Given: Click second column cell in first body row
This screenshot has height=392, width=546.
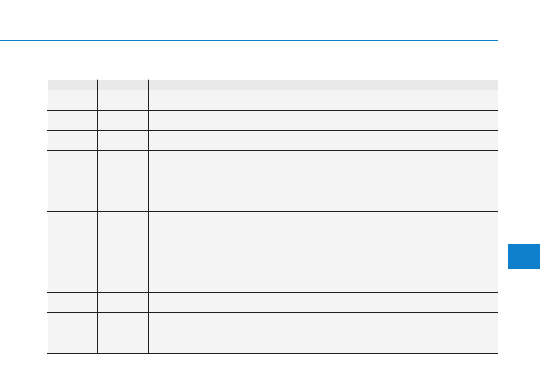Looking at the screenshot, I should (x=123, y=100).
